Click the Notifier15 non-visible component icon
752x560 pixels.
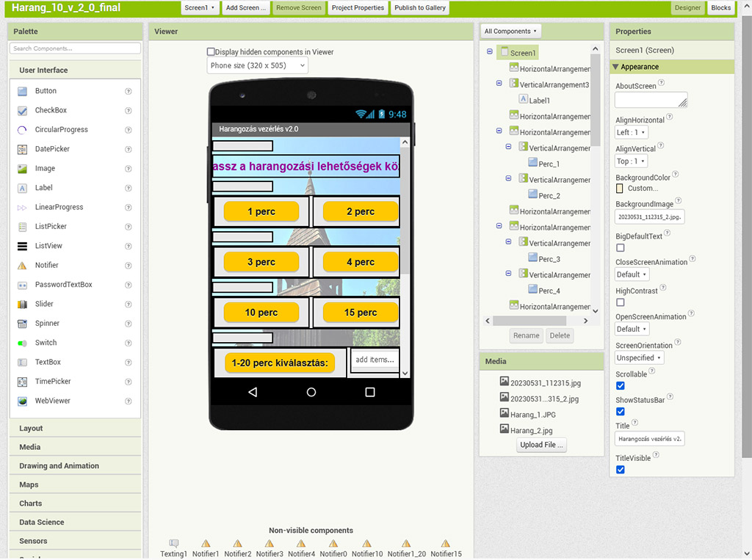pos(446,543)
